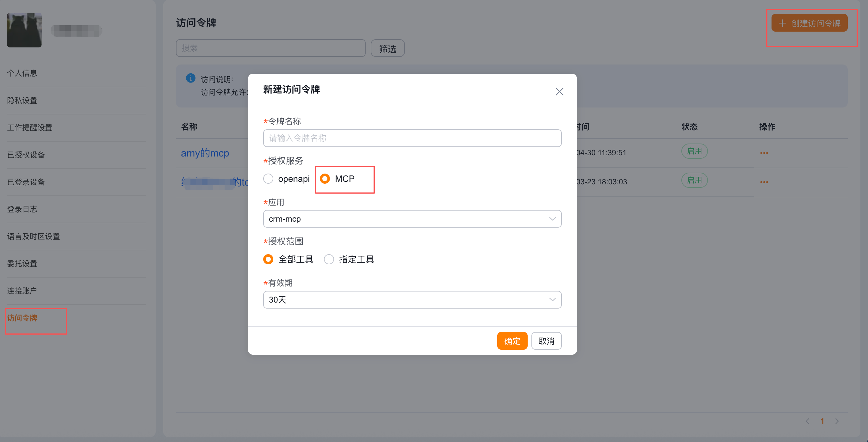Click the 名称 column header
This screenshot has width=868, height=442.
[189, 127]
